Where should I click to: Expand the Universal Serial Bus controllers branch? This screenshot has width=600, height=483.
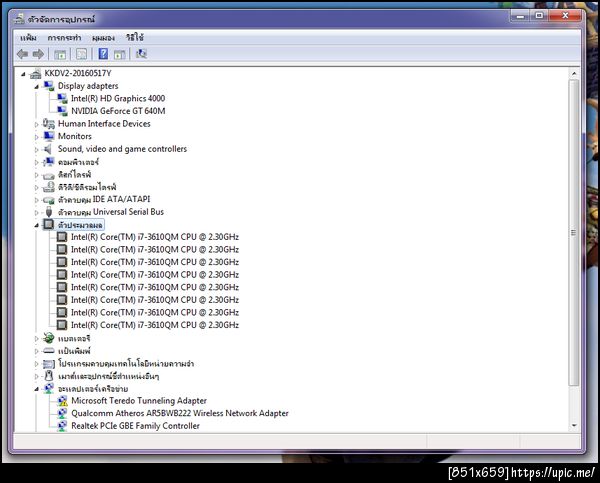click(x=37, y=212)
